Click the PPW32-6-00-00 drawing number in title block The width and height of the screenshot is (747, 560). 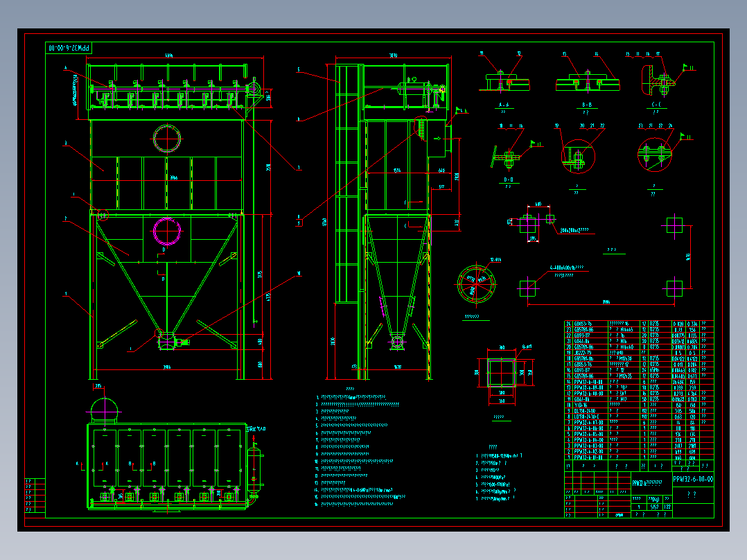[693, 479]
